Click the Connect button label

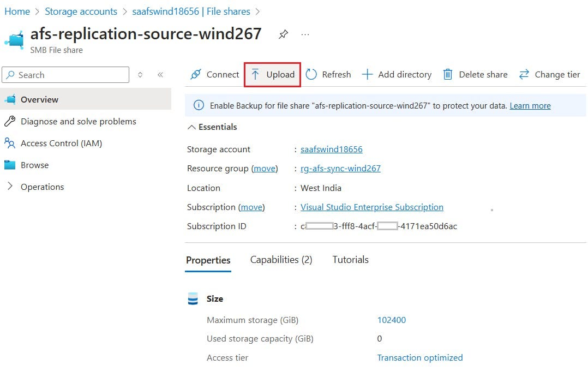tap(223, 75)
